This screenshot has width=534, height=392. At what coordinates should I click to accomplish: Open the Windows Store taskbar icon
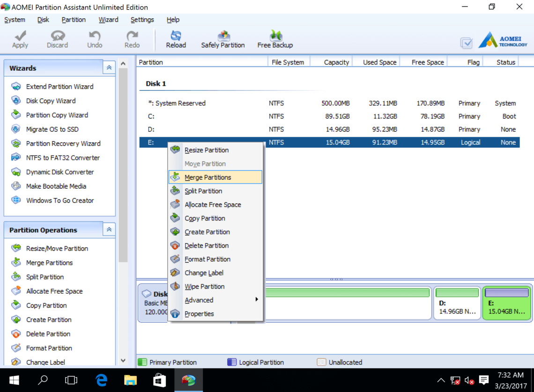(x=159, y=380)
